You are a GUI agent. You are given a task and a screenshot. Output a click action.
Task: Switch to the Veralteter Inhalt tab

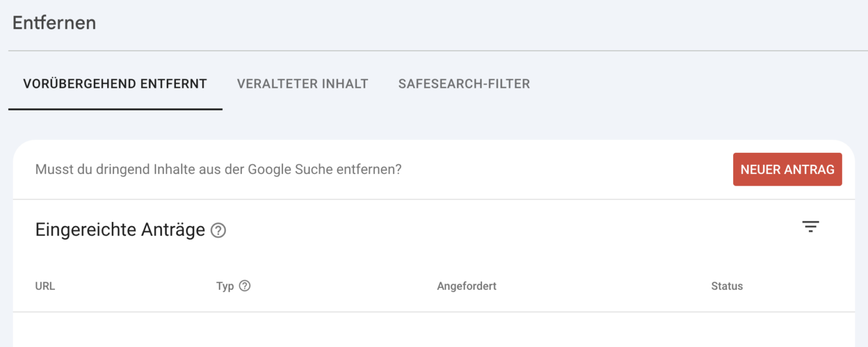click(x=302, y=83)
